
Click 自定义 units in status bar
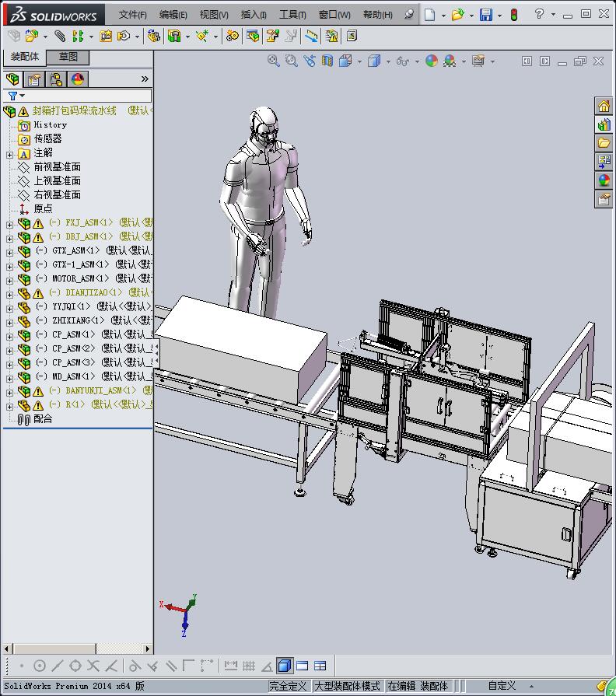coord(502,686)
